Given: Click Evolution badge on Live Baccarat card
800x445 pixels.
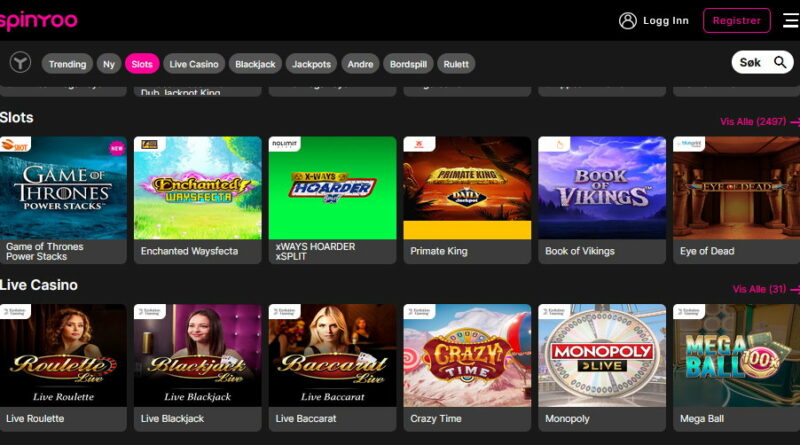Looking at the screenshot, I should point(285,312).
